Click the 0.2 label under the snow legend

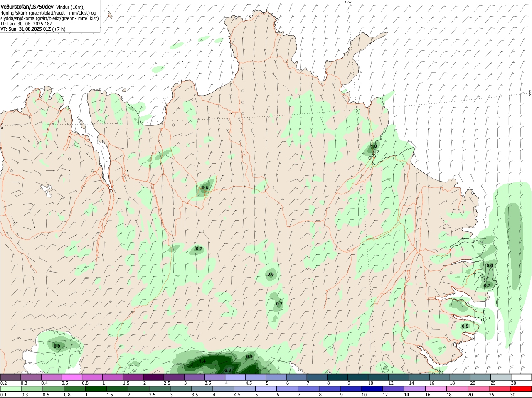pos(3,383)
